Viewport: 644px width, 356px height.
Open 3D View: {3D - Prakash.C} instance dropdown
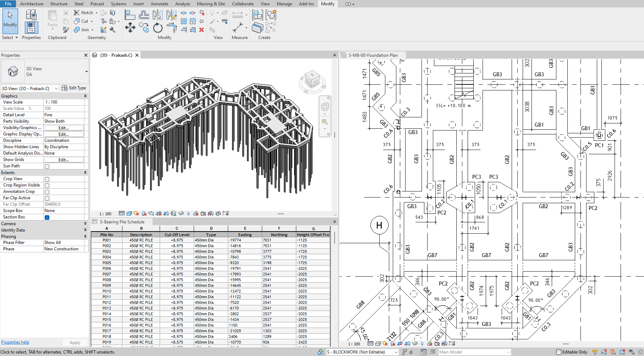click(x=56, y=88)
